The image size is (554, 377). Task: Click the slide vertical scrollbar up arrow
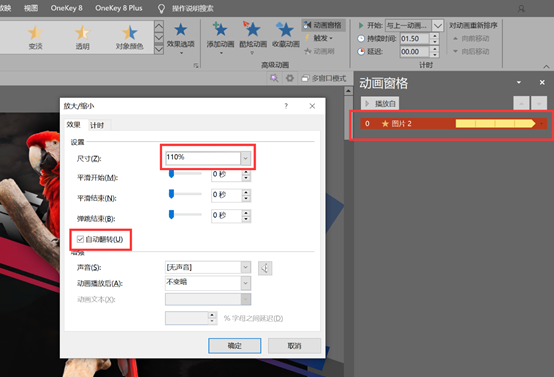click(x=348, y=91)
